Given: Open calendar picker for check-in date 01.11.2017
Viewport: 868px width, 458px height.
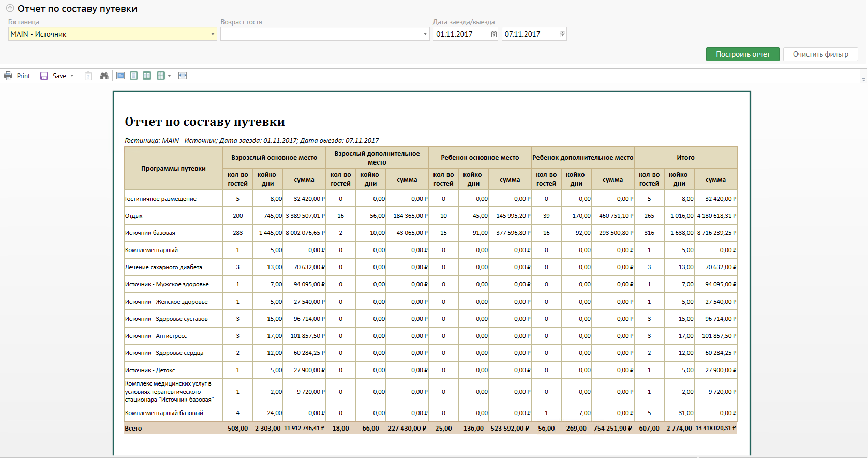Looking at the screenshot, I should click(x=494, y=34).
